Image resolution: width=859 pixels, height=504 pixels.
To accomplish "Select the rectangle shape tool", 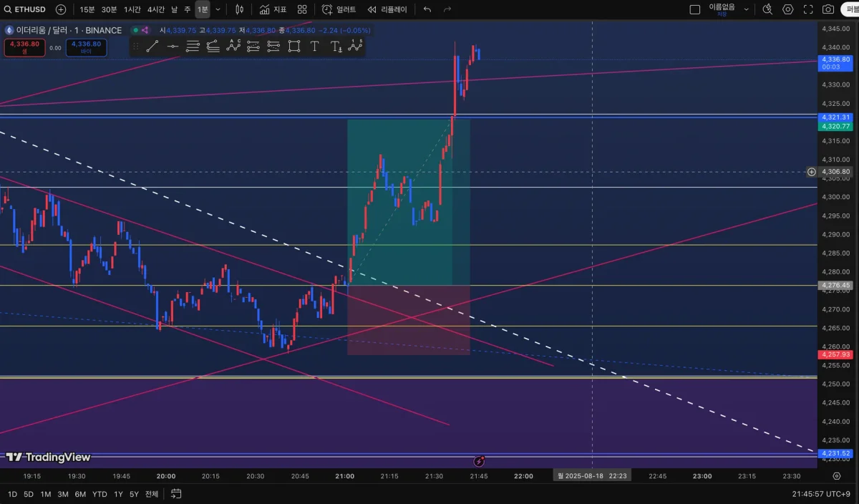I will pos(294,47).
